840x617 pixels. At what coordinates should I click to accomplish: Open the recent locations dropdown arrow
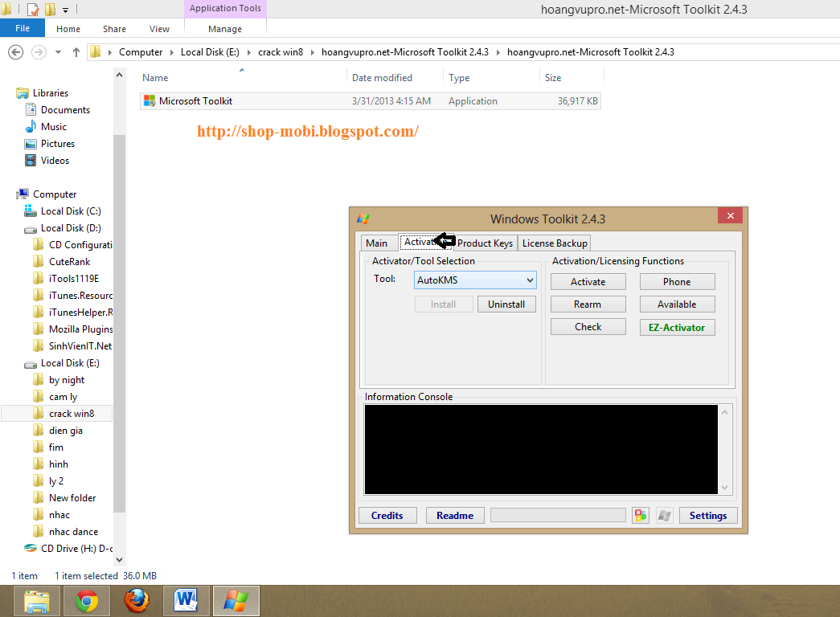[58, 52]
